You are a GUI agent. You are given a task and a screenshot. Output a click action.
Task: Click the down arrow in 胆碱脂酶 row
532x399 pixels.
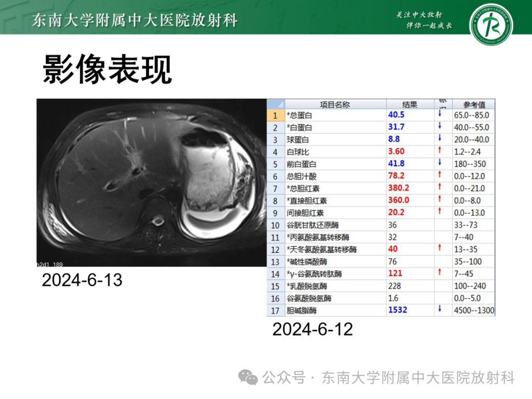point(440,308)
